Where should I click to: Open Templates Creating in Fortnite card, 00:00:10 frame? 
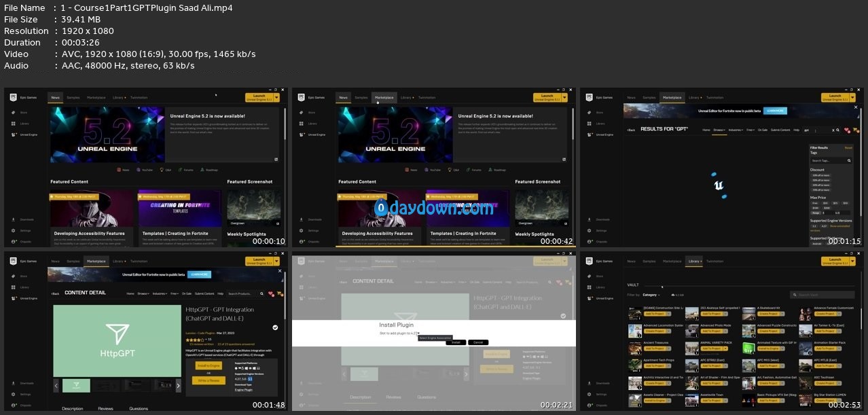coord(180,218)
